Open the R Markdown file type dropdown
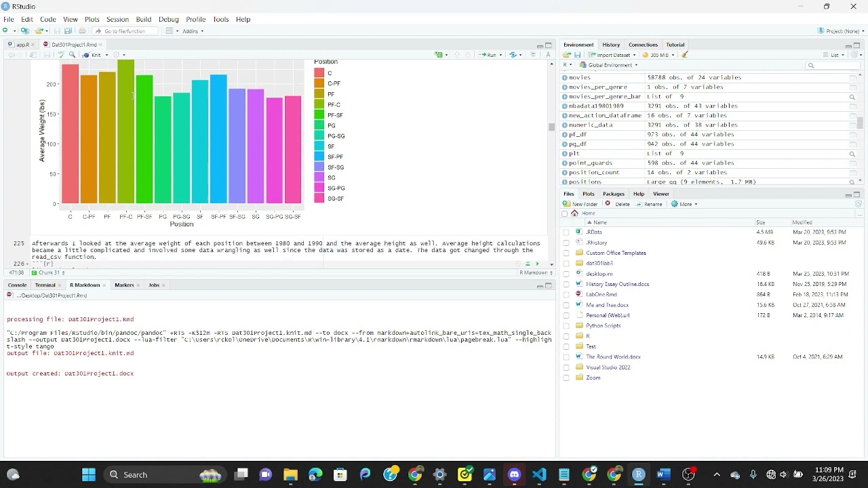868x488 pixels. (536, 272)
